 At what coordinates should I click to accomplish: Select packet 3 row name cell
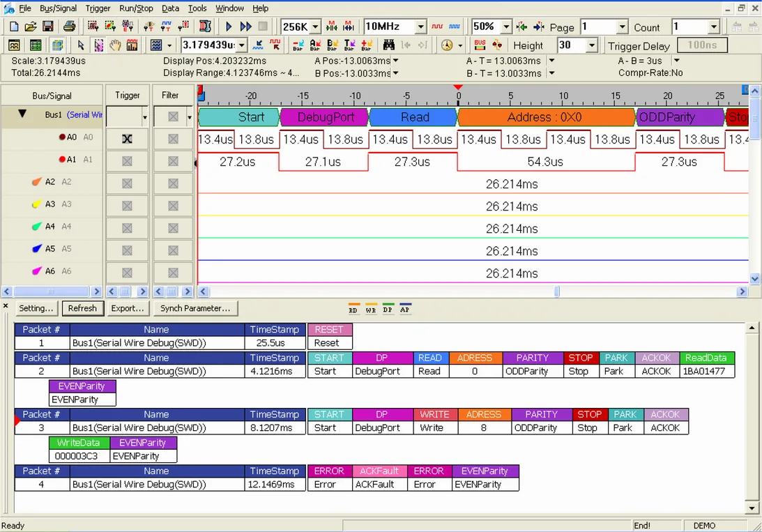coord(157,427)
